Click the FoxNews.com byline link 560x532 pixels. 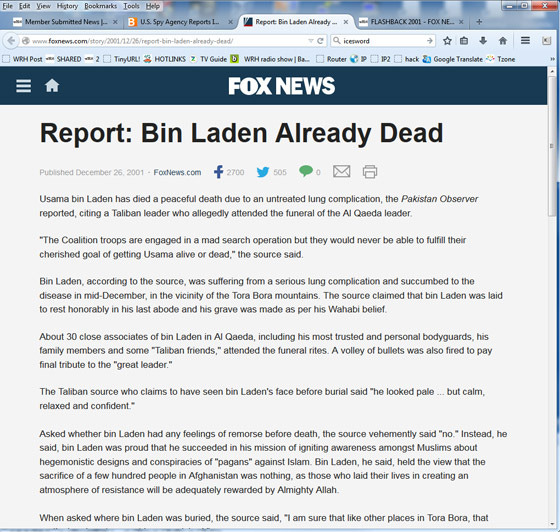[x=178, y=172]
